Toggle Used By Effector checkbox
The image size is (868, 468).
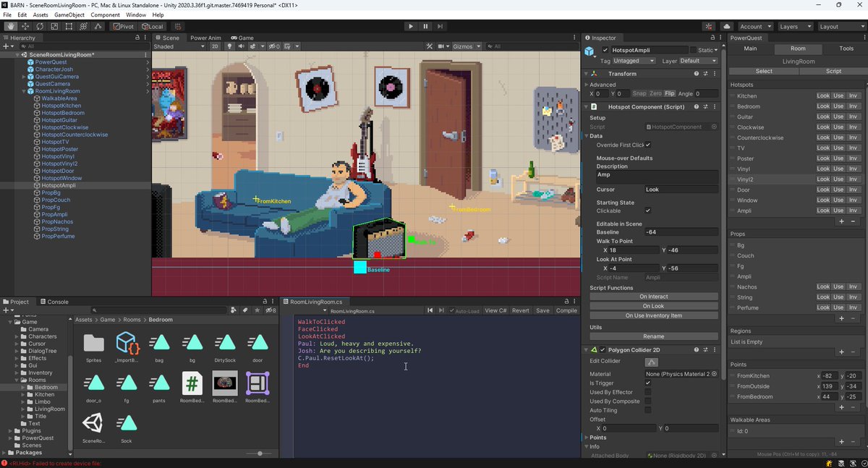pyautogui.click(x=648, y=392)
